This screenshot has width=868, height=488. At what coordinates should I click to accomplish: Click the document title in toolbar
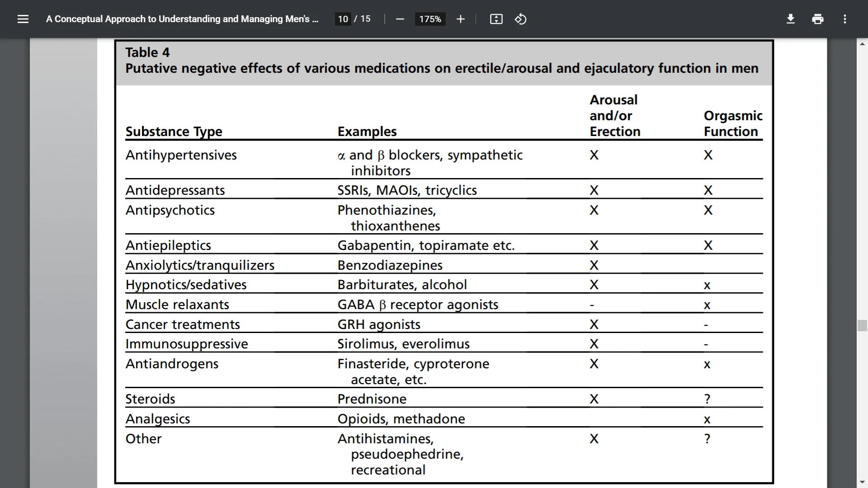[x=182, y=19]
